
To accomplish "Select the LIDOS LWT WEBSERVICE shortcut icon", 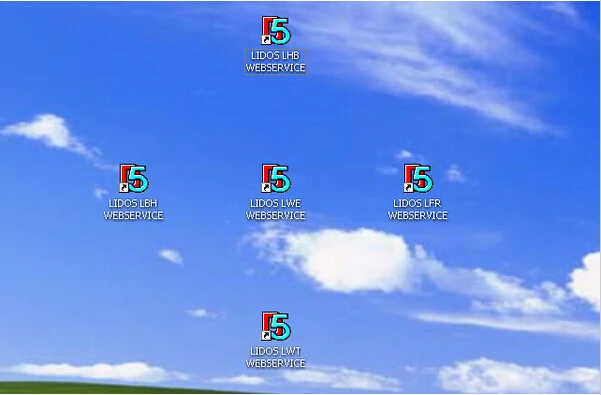I will pyautogui.click(x=276, y=326).
